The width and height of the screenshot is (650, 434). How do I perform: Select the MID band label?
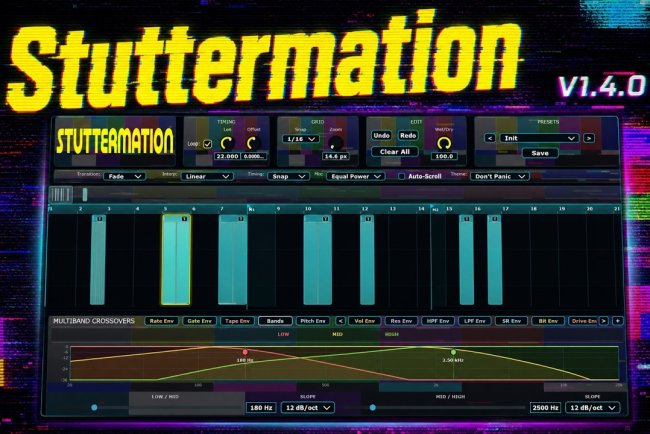pyautogui.click(x=337, y=334)
